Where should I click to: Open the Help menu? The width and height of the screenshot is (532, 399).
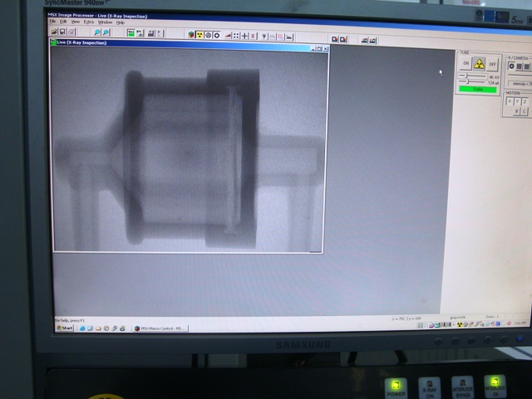(x=120, y=22)
